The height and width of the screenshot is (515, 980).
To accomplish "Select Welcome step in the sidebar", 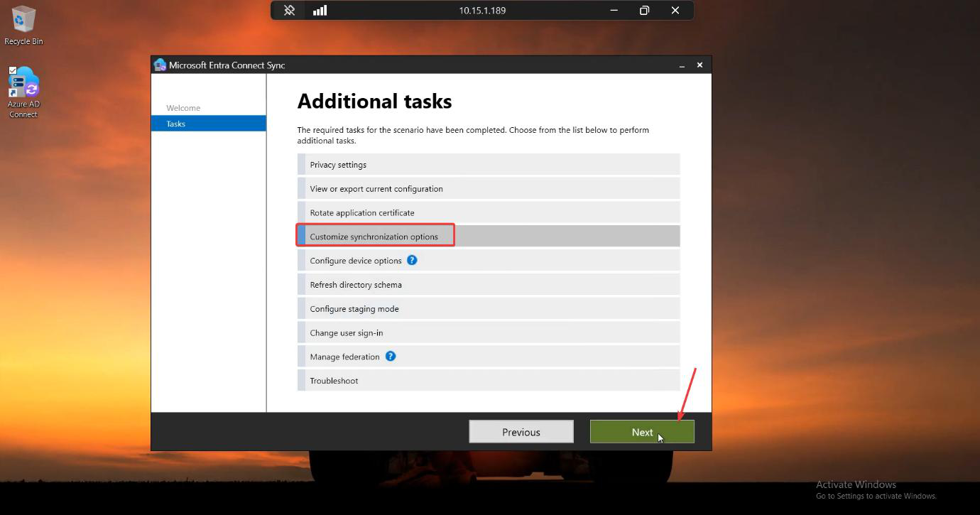I will pyautogui.click(x=183, y=108).
